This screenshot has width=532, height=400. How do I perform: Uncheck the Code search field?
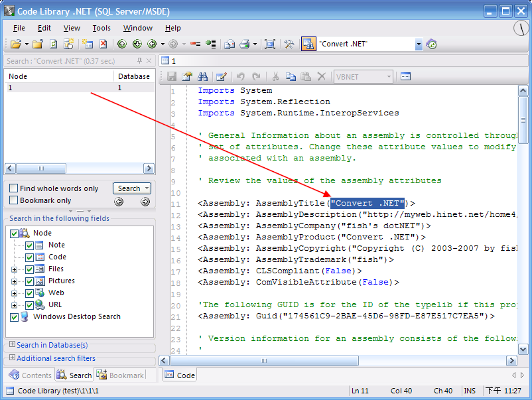[x=29, y=257]
